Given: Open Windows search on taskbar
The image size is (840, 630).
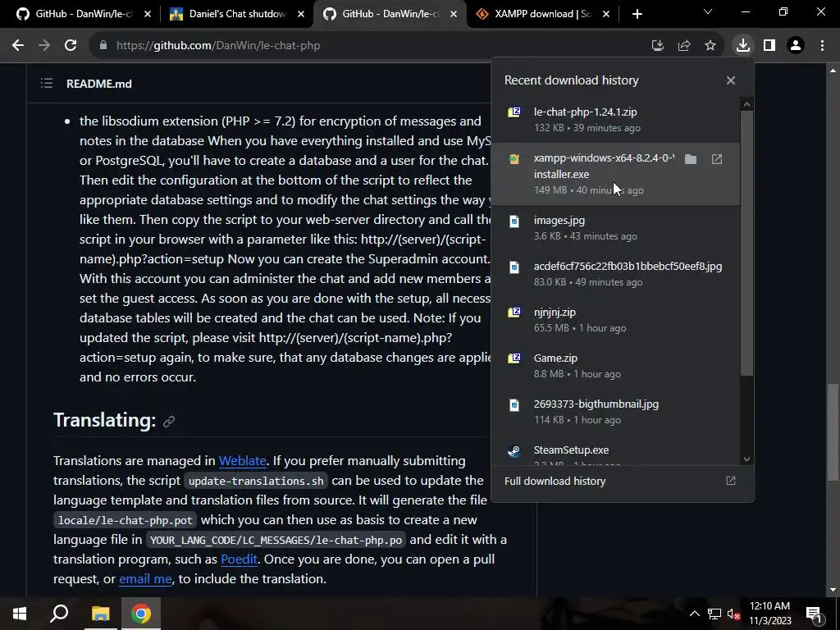Looking at the screenshot, I should coord(59,614).
